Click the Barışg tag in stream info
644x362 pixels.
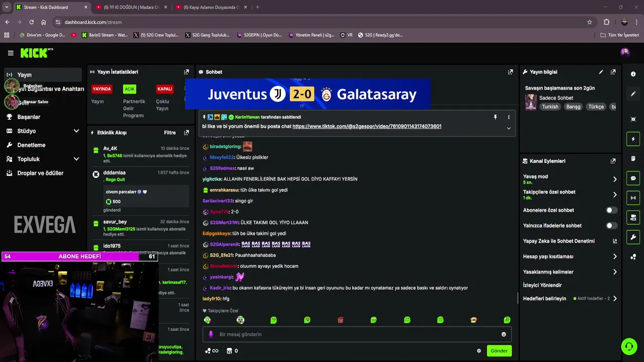573,107
